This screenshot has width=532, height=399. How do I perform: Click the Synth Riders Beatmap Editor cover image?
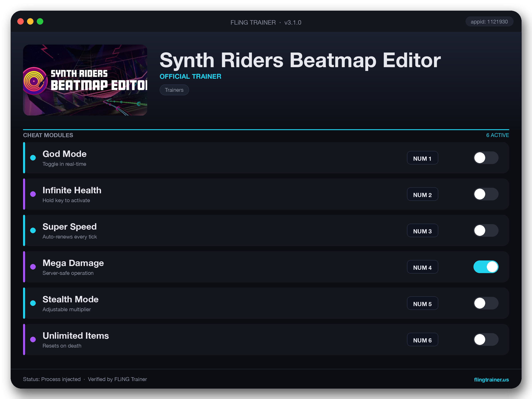point(85,80)
